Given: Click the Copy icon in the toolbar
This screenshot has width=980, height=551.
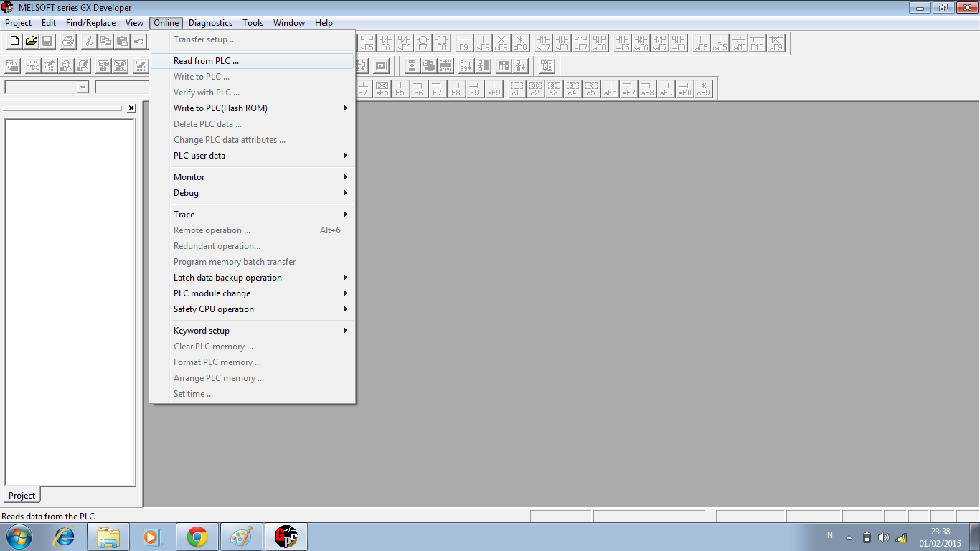Looking at the screenshot, I should [x=105, y=42].
